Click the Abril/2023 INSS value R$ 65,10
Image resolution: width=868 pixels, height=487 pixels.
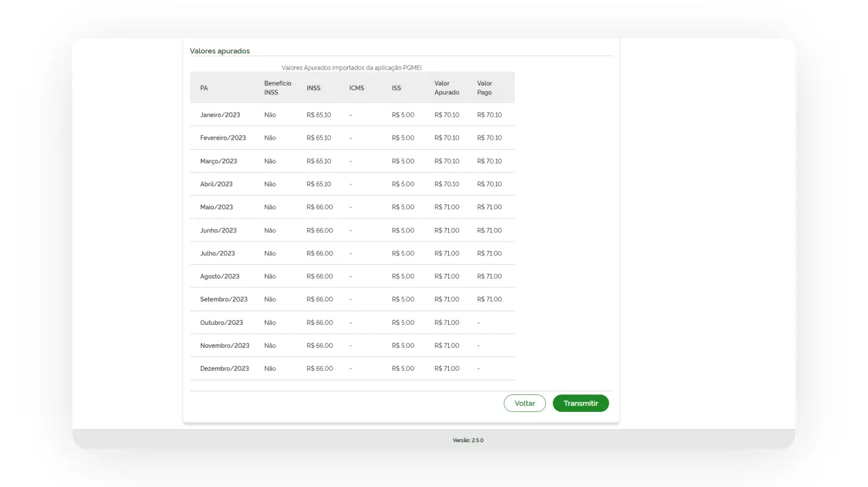pos(319,184)
